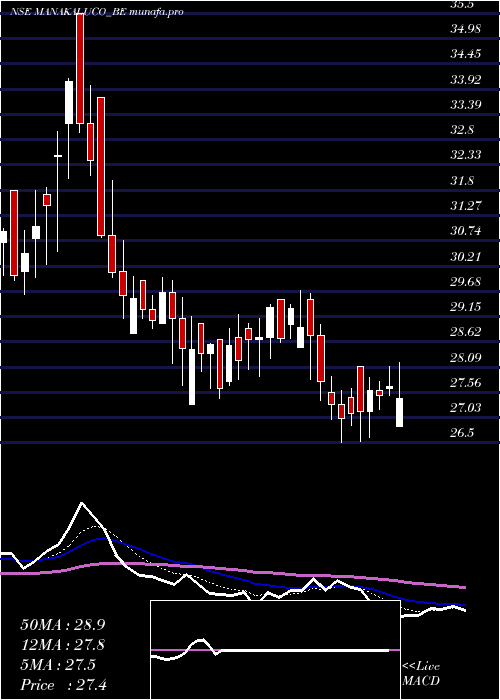Click the 28.09 price axis label
The width and height of the screenshot is (500, 700).
(466, 358)
